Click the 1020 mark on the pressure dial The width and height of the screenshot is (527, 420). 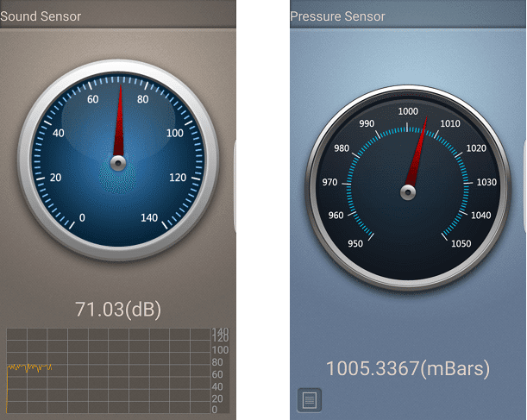(476, 148)
